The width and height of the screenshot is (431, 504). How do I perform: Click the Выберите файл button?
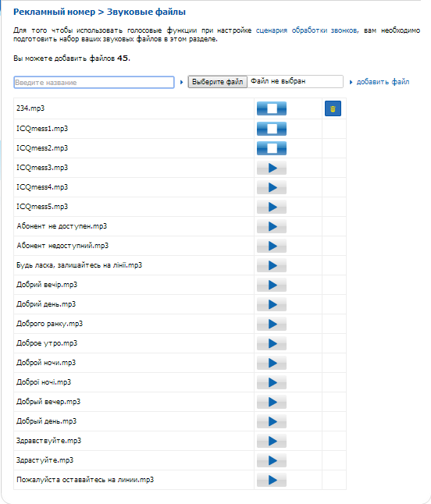pos(217,82)
